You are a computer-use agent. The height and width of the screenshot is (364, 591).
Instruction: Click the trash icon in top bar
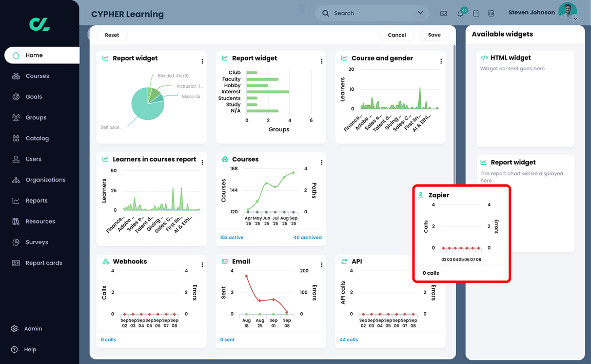pos(491,13)
